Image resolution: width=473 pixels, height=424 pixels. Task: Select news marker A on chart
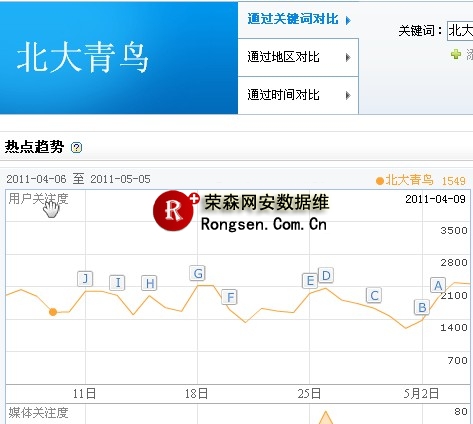click(438, 285)
